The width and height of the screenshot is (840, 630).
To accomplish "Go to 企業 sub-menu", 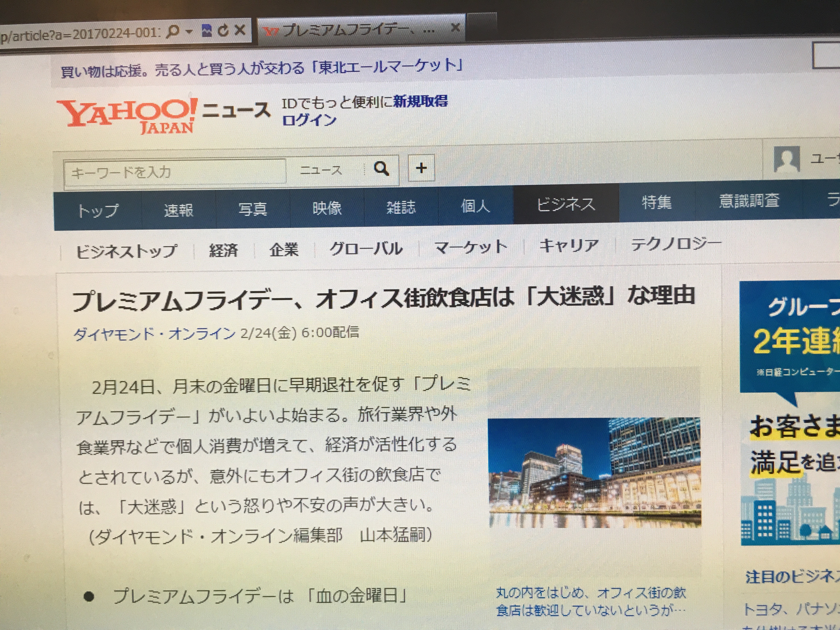I will tap(284, 250).
